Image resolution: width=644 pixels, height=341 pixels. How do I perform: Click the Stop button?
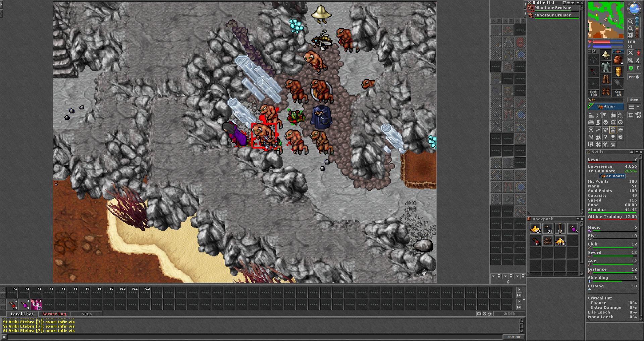(634, 100)
